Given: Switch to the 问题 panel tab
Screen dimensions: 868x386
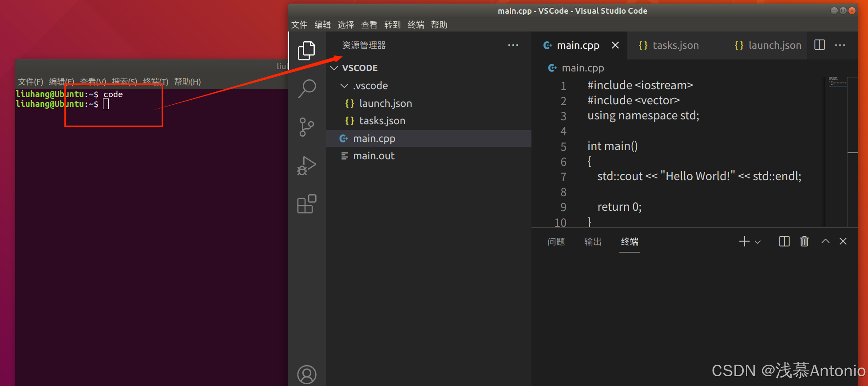Looking at the screenshot, I should (556, 242).
